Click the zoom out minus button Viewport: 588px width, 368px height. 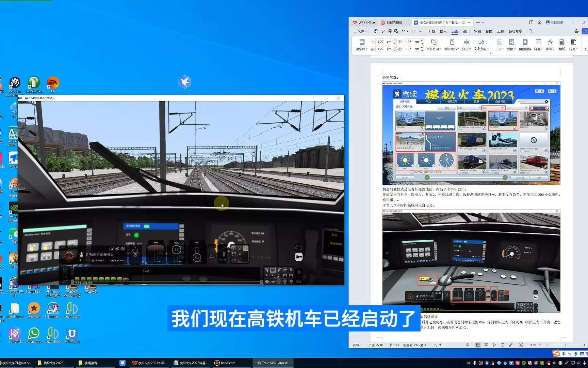(547, 345)
